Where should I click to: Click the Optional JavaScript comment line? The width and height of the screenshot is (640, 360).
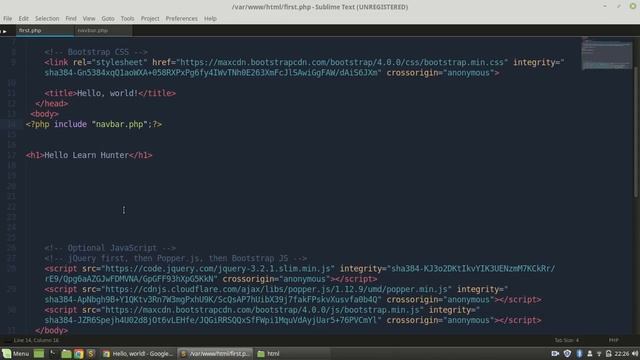(x=110, y=248)
